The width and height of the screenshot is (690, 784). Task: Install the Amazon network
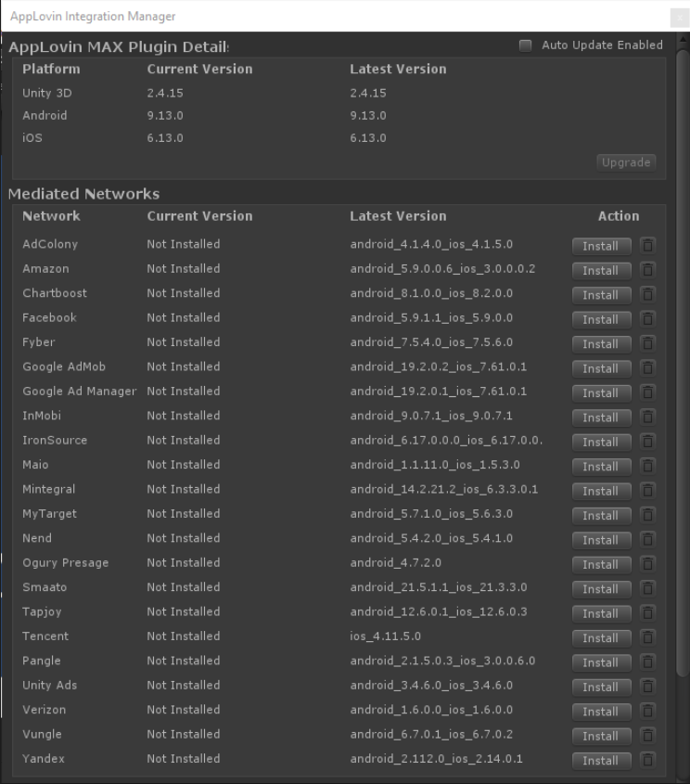(601, 271)
